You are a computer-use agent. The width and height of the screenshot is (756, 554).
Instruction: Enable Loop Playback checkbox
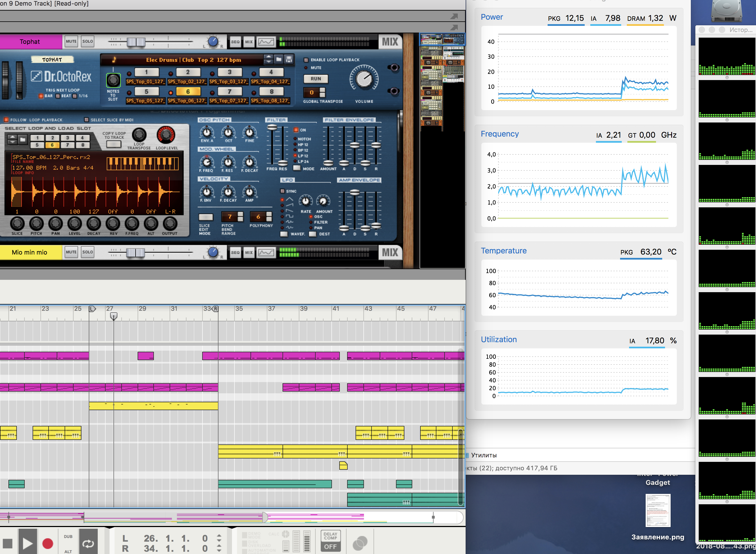pos(306,60)
